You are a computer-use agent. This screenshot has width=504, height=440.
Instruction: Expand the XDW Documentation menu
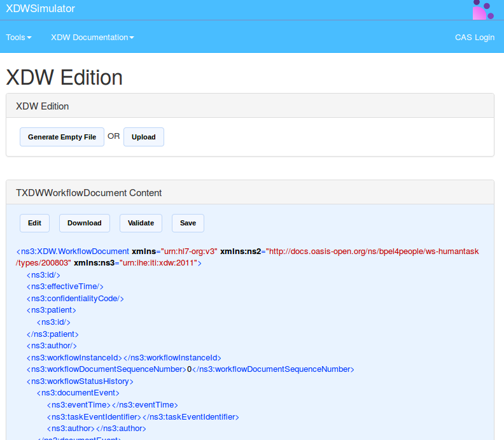92,37
